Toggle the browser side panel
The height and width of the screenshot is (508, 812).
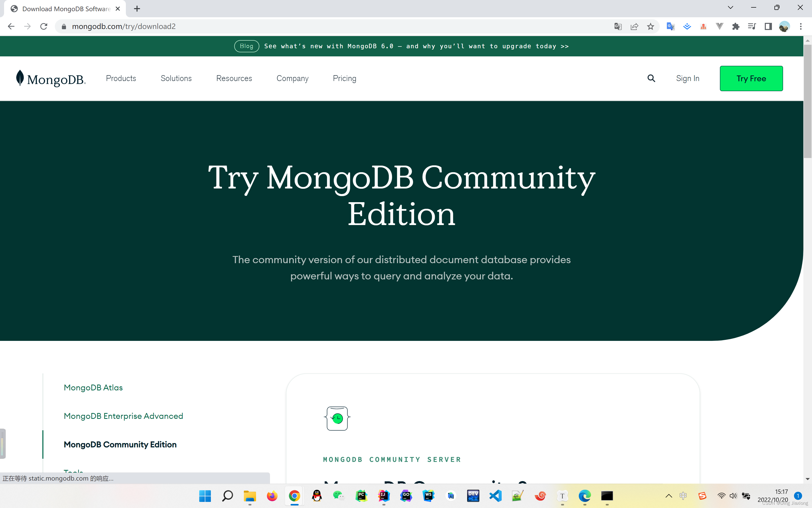coord(768,26)
